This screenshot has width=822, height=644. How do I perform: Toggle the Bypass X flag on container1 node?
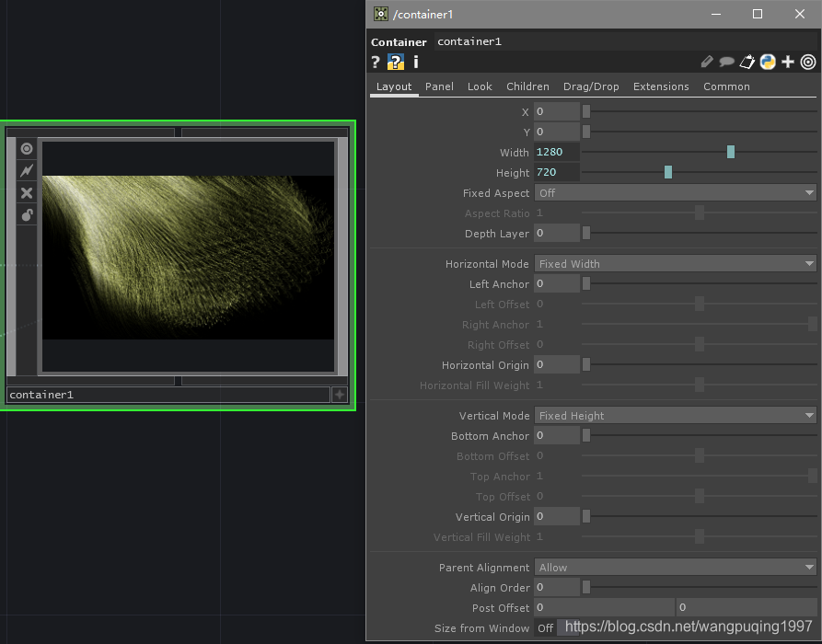(27, 193)
